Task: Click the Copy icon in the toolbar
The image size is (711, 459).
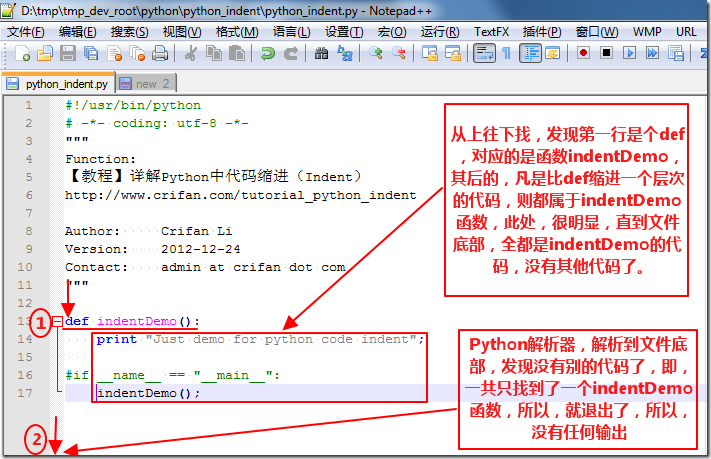Action: tap(214, 53)
